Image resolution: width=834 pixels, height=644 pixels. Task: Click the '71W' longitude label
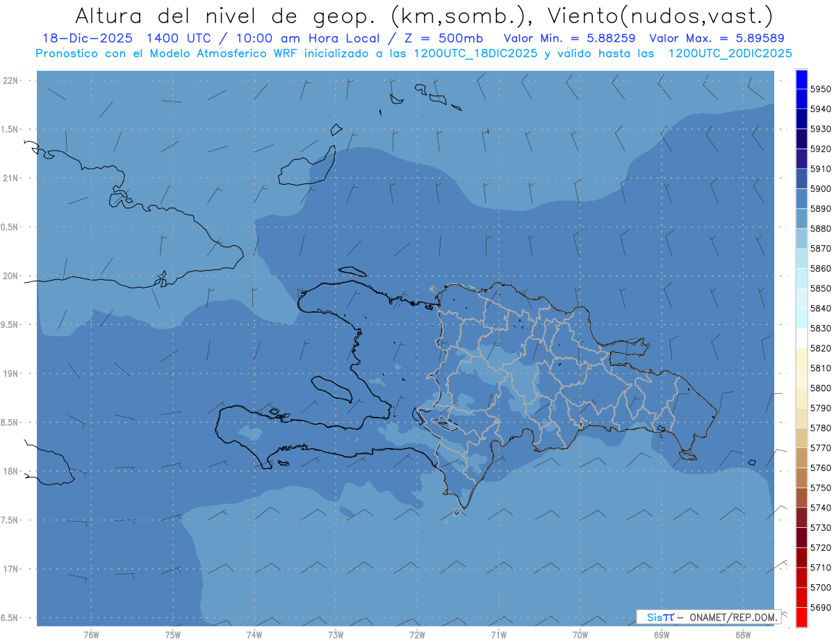point(498,634)
